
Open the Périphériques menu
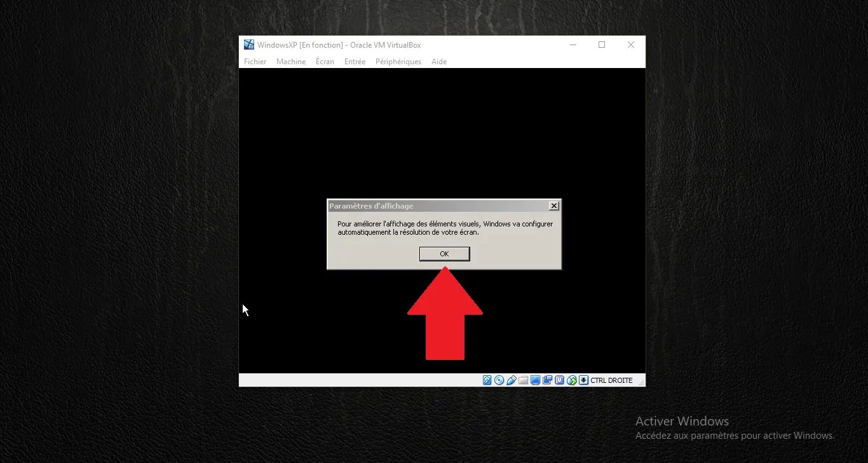[x=398, y=61]
